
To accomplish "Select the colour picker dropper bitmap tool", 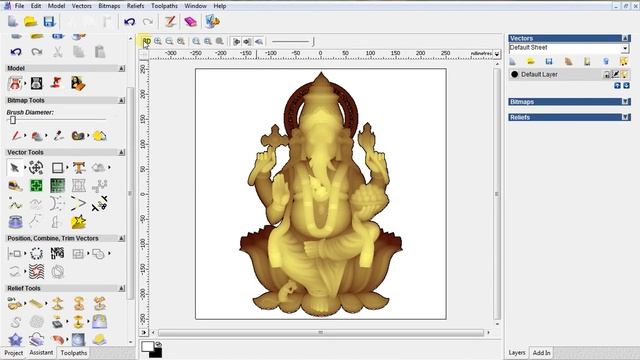I will click(x=58, y=136).
